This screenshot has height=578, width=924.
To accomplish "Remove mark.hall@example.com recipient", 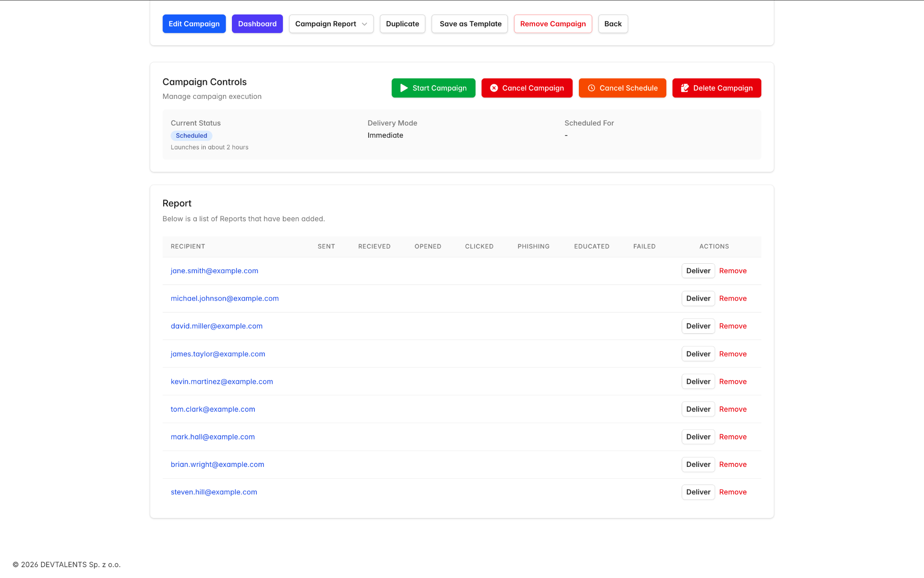I will [x=733, y=437].
